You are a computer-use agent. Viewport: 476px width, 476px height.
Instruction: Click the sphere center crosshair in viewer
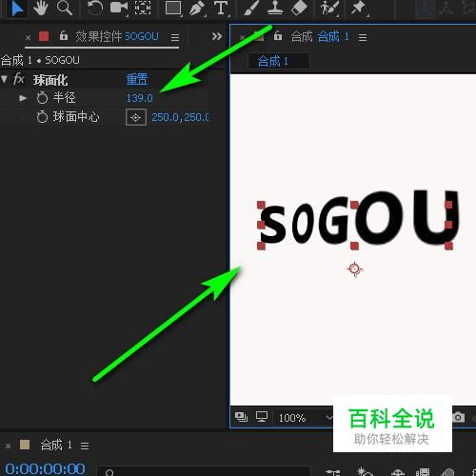[355, 269]
